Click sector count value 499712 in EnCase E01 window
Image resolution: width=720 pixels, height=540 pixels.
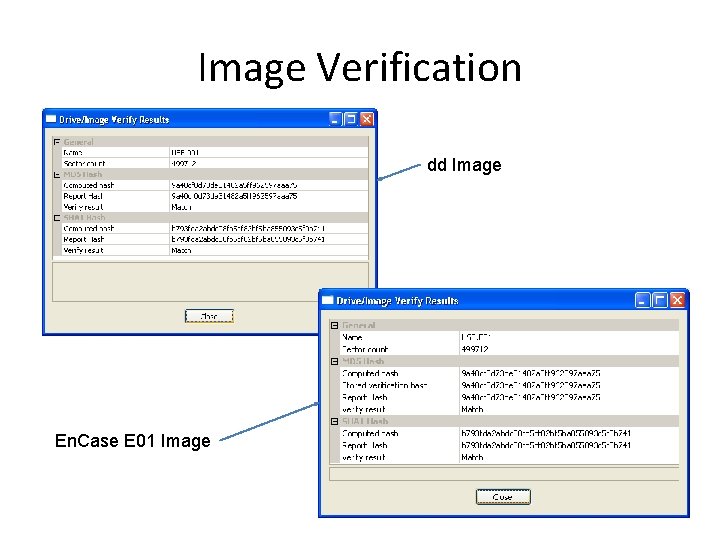pyautogui.click(x=475, y=349)
